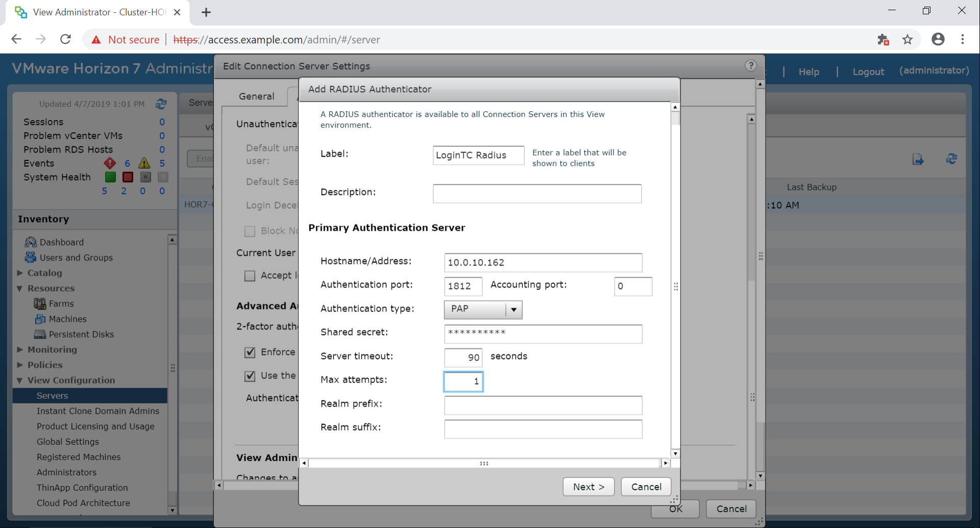Expand the Monitoring tree node
980x528 pixels.
(20, 349)
